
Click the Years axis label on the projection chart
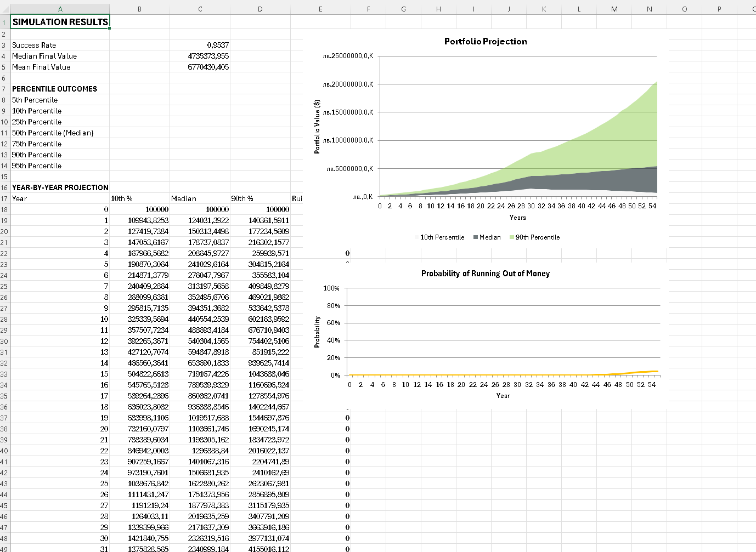click(519, 218)
